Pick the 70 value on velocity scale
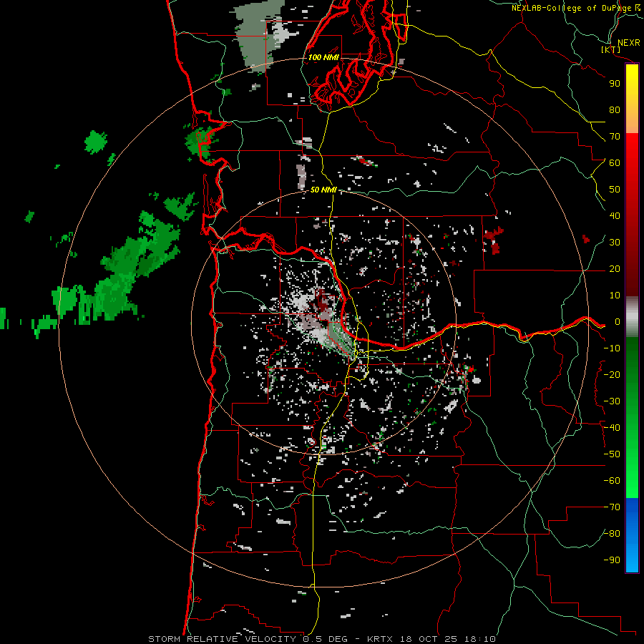Image resolution: width=644 pixels, height=644 pixels. [x=615, y=137]
